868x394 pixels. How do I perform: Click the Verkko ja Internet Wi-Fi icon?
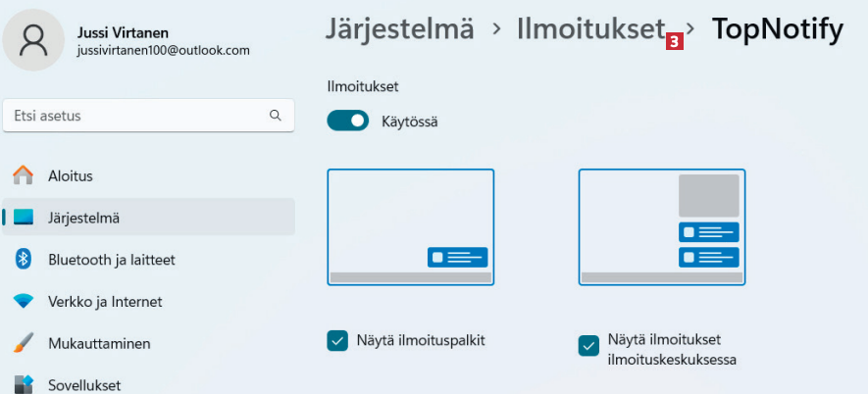24,302
